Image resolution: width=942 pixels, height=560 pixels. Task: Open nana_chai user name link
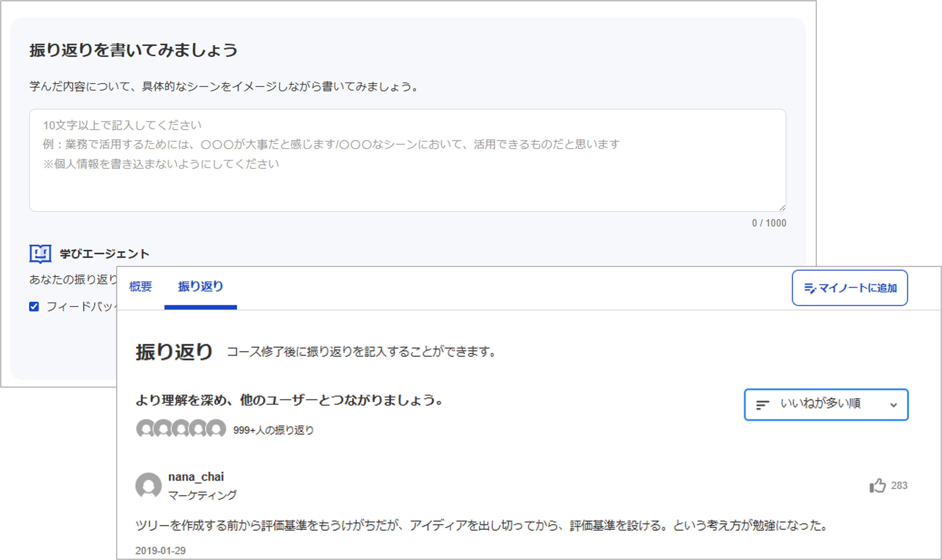196,477
